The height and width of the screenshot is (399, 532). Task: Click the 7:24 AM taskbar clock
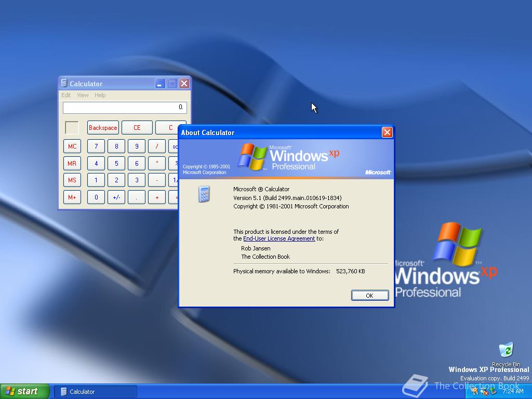click(x=513, y=391)
